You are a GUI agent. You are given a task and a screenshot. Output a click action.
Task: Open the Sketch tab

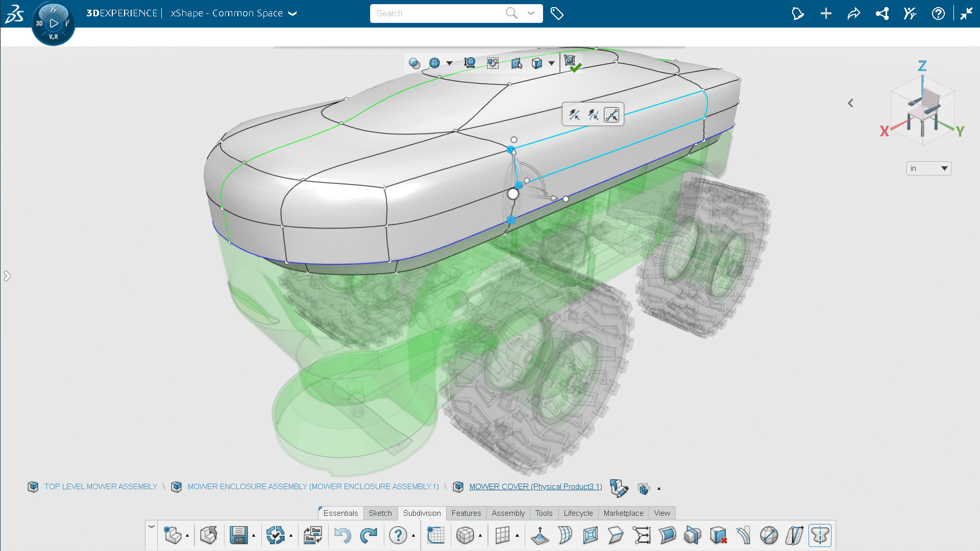click(x=380, y=513)
